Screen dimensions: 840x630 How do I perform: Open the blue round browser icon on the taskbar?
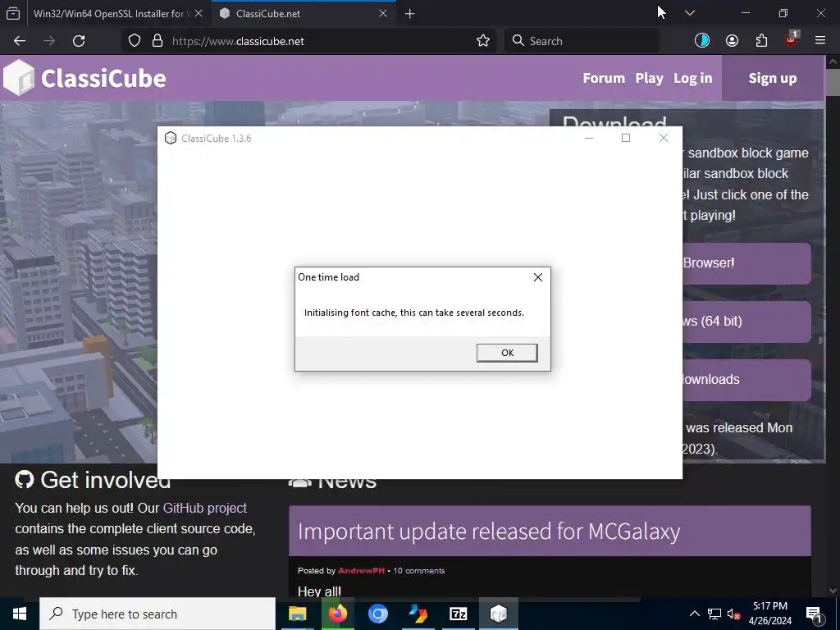pos(377,614)
